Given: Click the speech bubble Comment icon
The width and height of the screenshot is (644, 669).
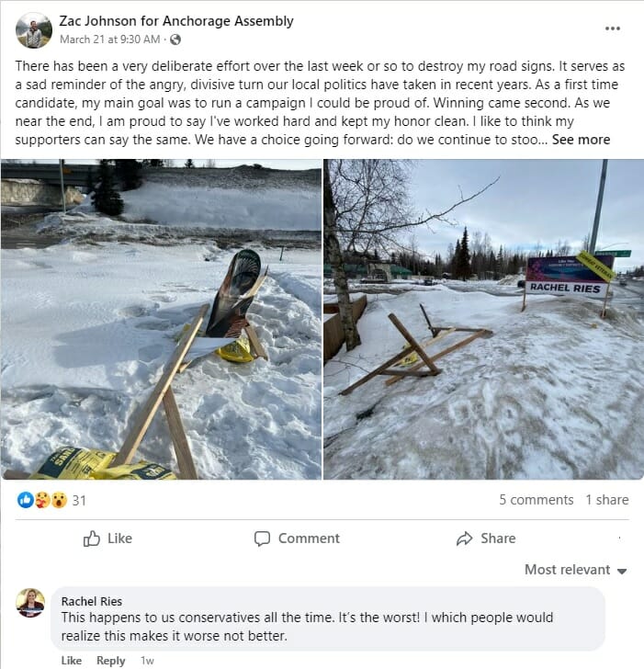Looking at the screenshot, I should 262,539.
